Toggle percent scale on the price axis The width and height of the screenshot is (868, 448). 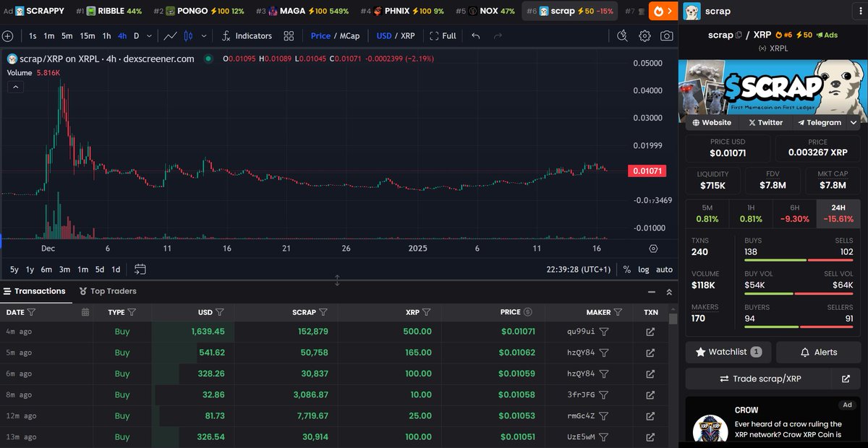tap(626, 269)
